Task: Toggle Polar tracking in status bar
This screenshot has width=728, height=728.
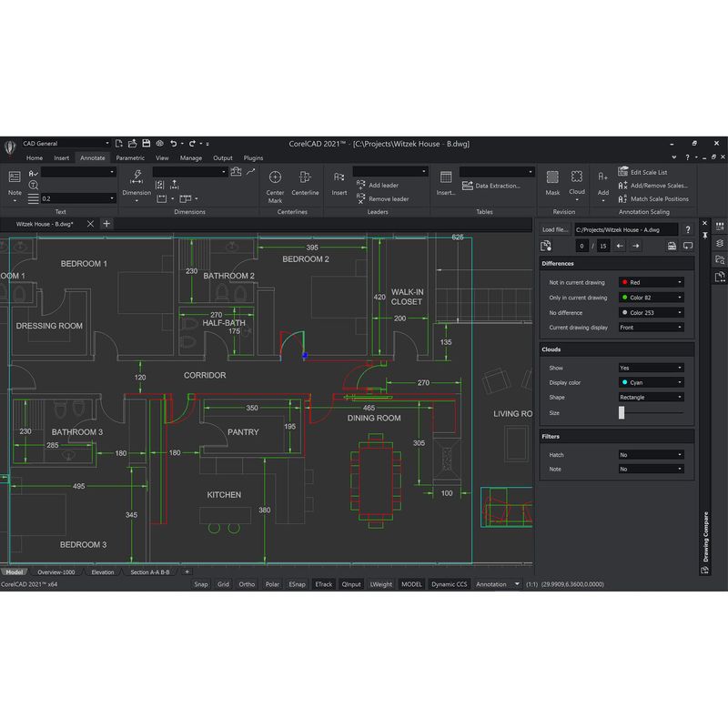Action: click(x=272, y=584)
